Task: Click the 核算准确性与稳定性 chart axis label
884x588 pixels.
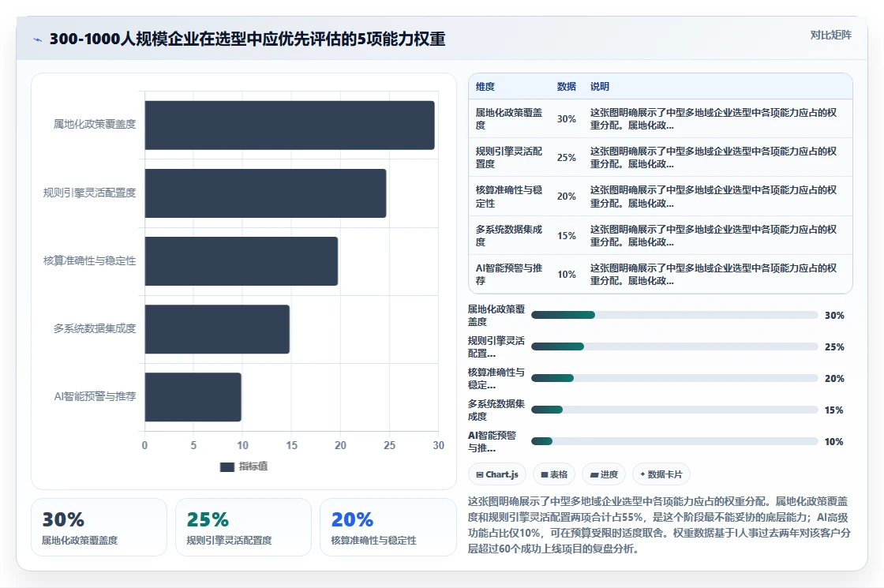Action: point(90,261)
